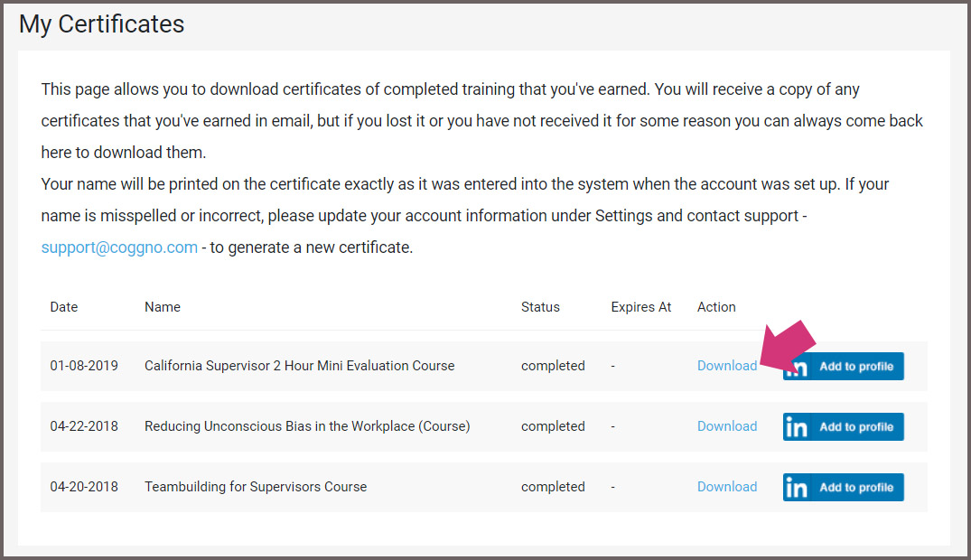Select Reducing Unconscious Bias course name
The width and height of the screenshot is (971, 560).
pos(307,426)
